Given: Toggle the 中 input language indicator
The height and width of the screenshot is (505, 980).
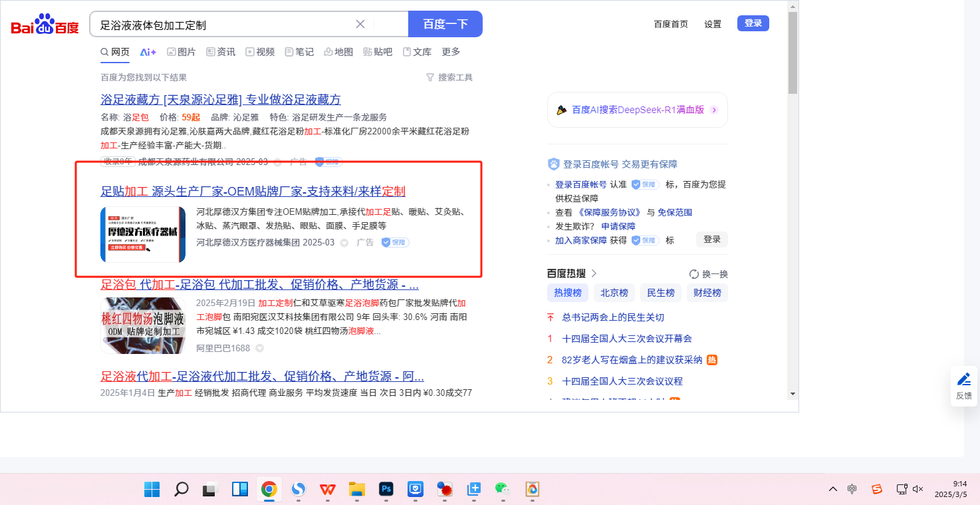Looking at the screenshot, I should (852, 489).
